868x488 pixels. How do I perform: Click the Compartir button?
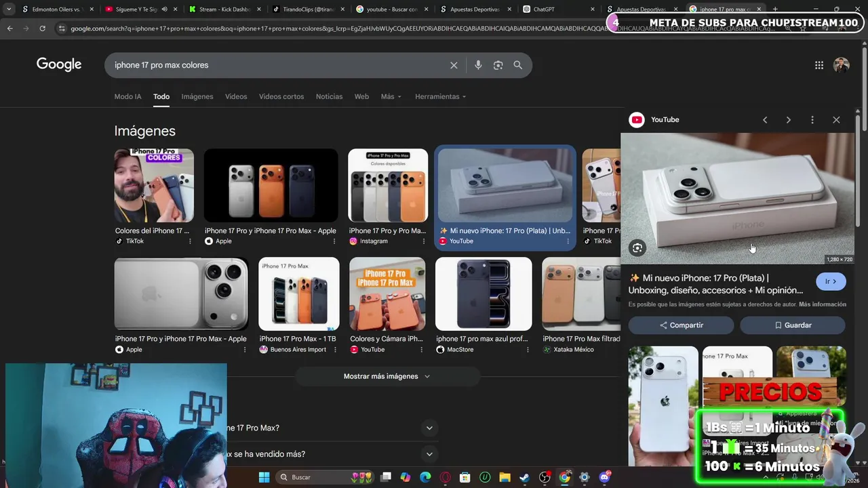point(681,325)
